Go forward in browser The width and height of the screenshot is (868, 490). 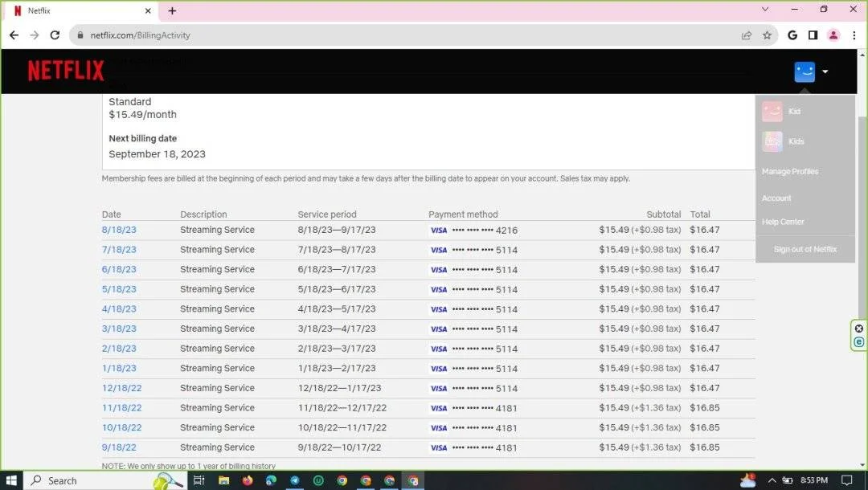[35, 35]
